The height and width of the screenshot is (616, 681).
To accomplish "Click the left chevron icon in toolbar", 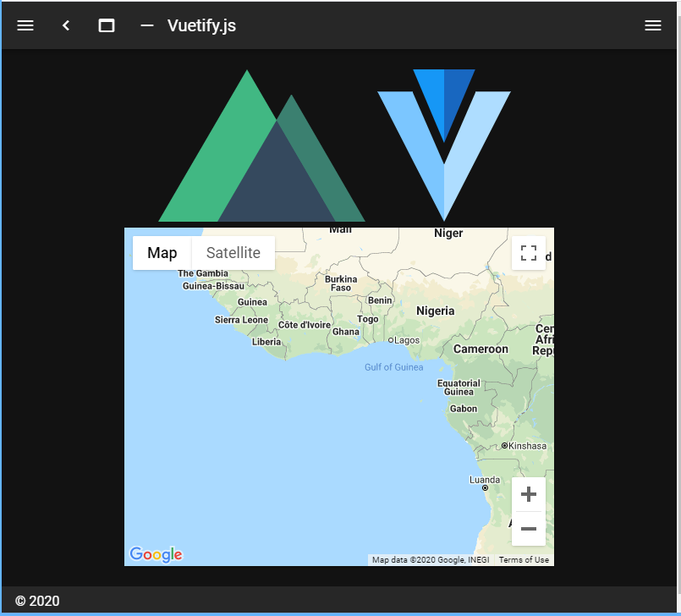I will click(x=66, y=25).
